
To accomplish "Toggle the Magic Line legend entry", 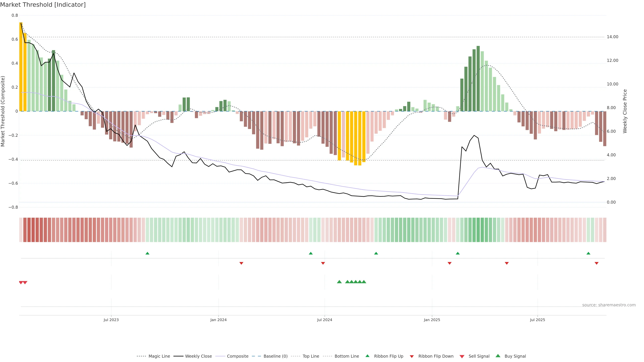I will (x=159, y=356).
